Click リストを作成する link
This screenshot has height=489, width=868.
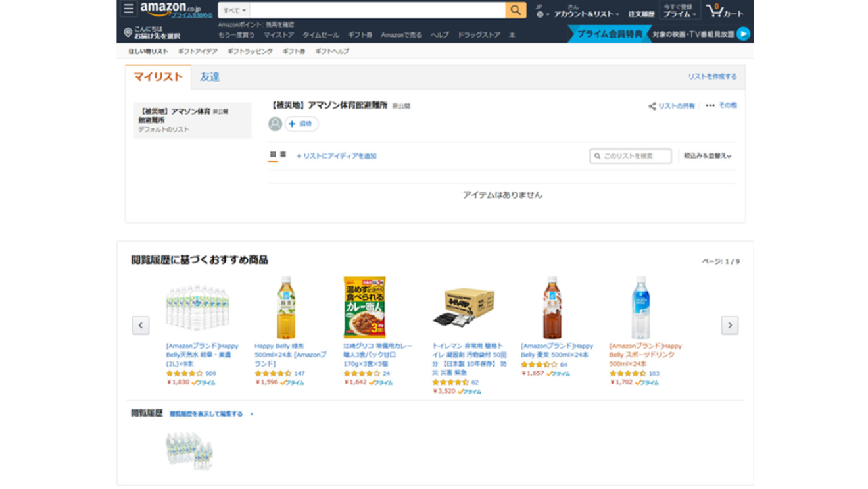[712, 76]
